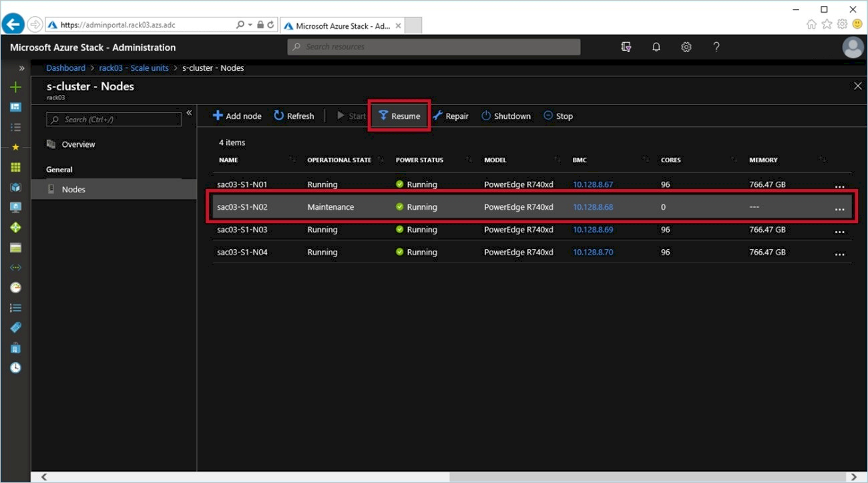The height and width of the screenshot is (483, 868).
Task: Go to rack03 - Scale units breadcrumb
Action: pyautogui.click(x=134, y=68)
